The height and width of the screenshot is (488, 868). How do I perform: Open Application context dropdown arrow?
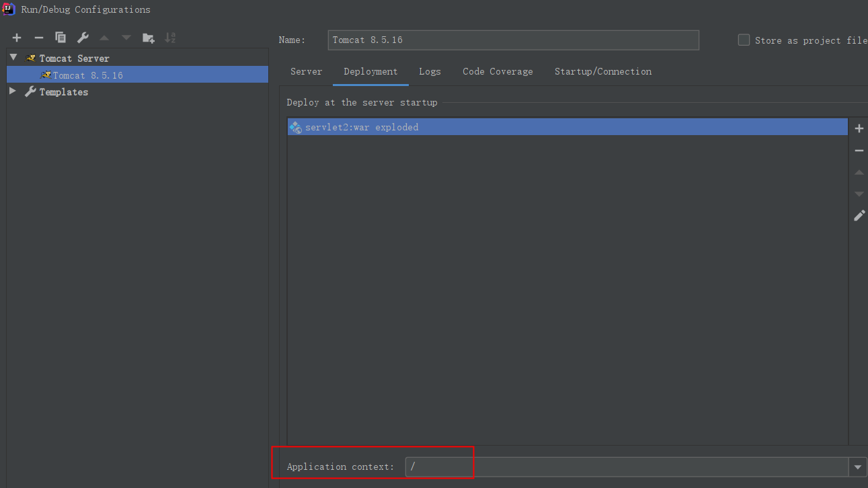858,466
